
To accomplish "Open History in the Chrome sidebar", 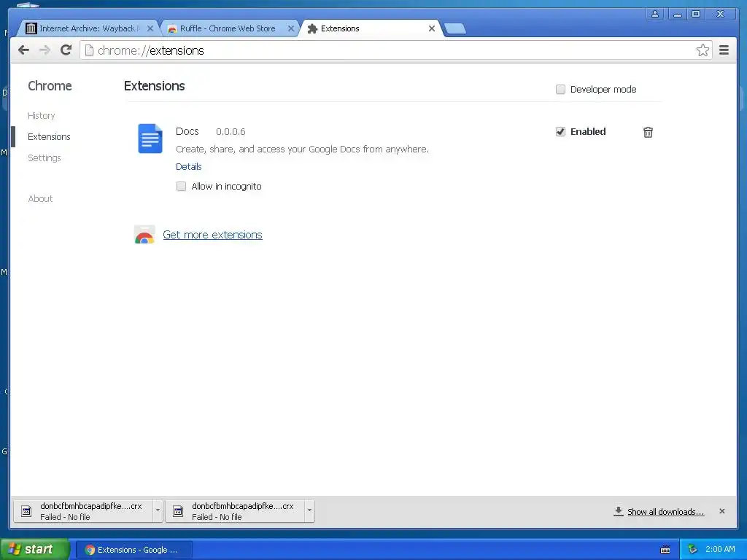I will point(42,116).
